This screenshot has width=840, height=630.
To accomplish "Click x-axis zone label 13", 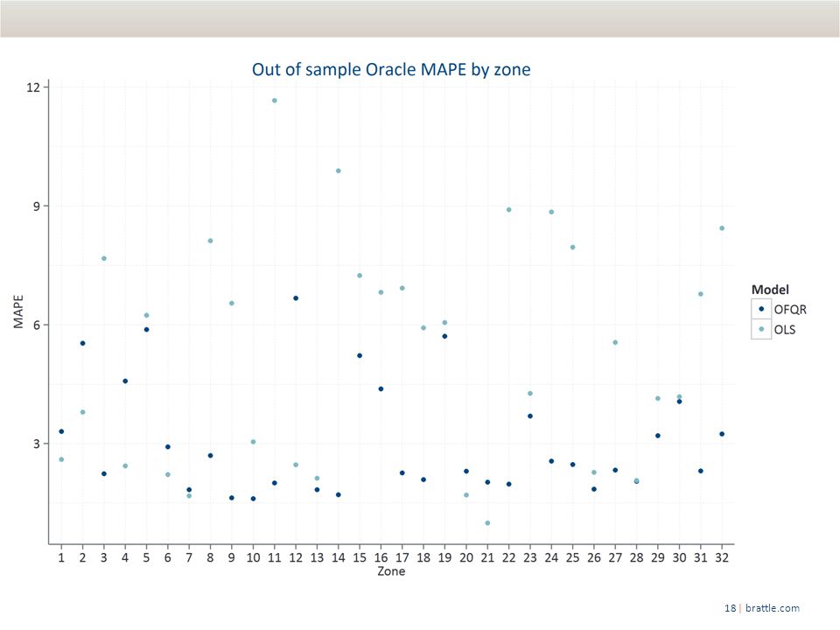I will pyautogui.click(x=317, y=557).
